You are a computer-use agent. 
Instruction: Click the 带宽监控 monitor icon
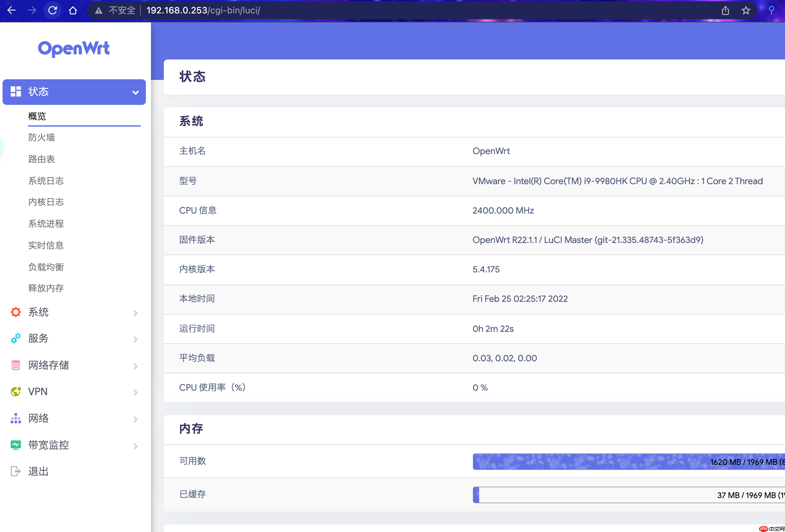(15, 445)
